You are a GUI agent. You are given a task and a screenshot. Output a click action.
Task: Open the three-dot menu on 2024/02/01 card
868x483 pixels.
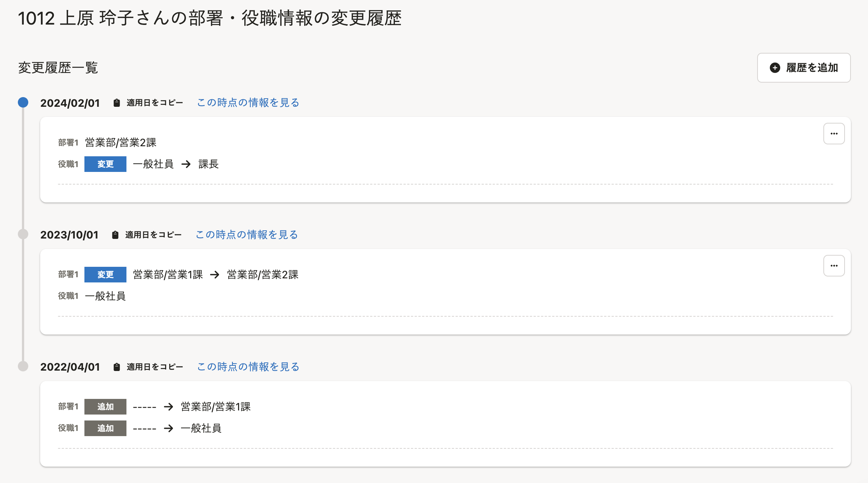pos(834,134)
